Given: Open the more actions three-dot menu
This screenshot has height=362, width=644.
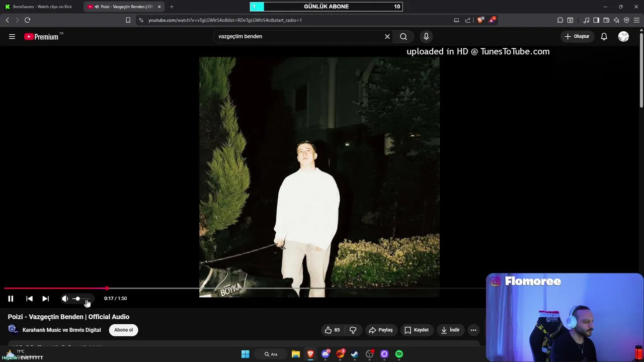Looking at the screenshot, I should point(473,330).
